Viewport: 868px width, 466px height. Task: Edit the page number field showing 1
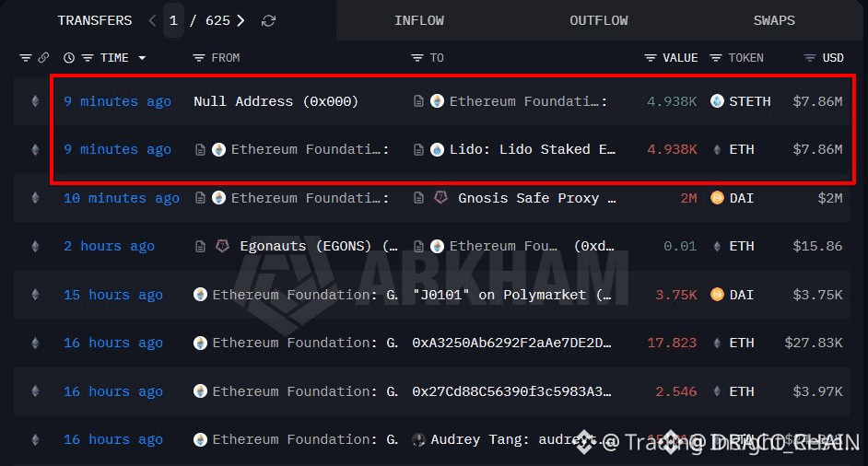(x=173, y=20)
